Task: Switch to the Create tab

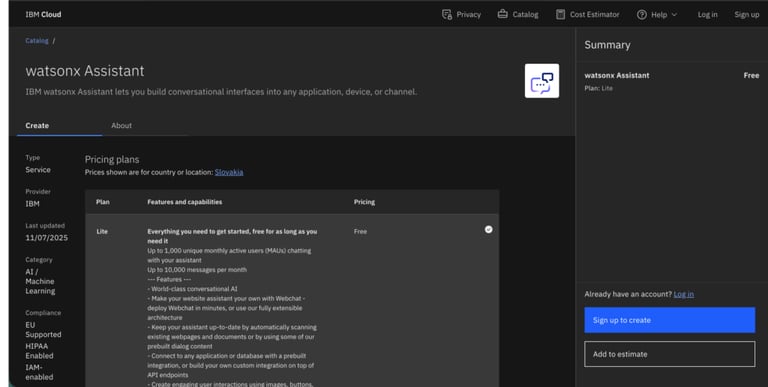Action: coord(59,126)
